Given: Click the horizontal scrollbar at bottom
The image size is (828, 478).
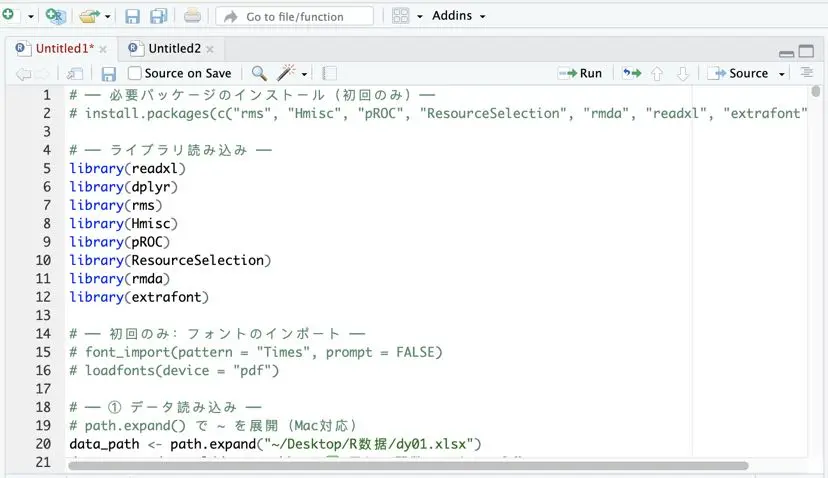Looking at the screenshot, I should (408, 466).
